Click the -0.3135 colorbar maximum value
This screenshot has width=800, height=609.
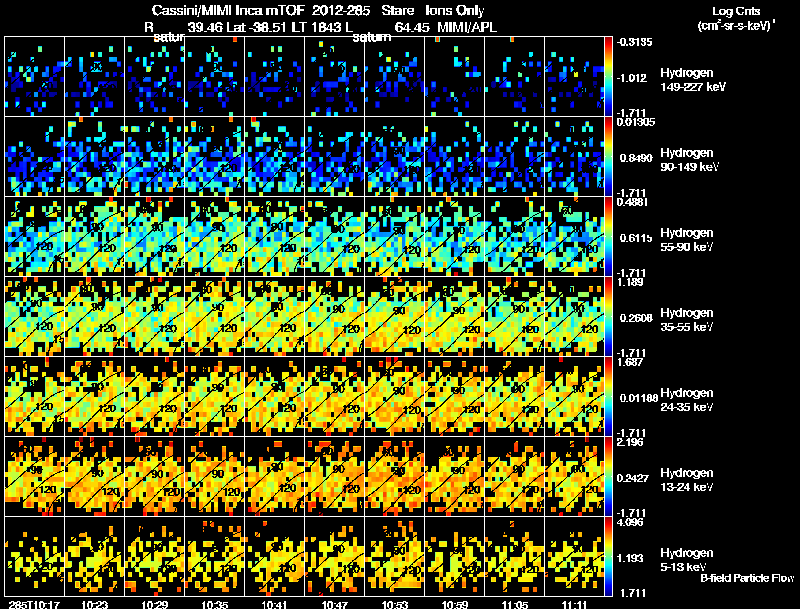coord(634,42)
